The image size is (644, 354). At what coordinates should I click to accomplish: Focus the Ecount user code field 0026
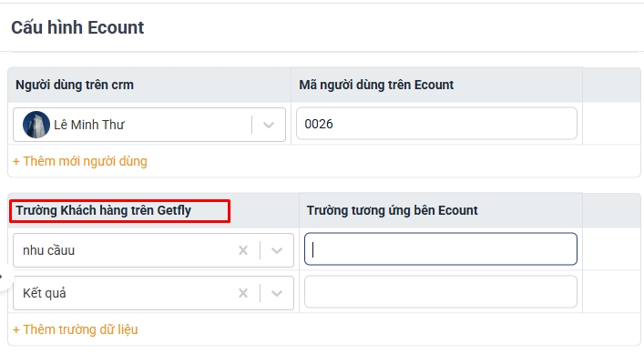[x=436, y=124]
